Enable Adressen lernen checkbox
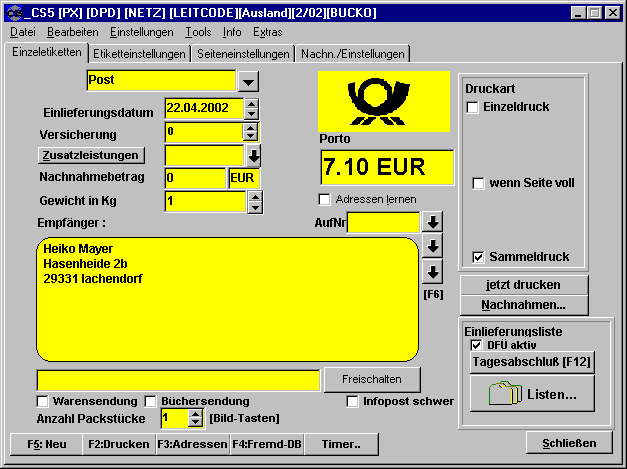The width and height of the screenshot is (627, 469). (x=325, y=200)
